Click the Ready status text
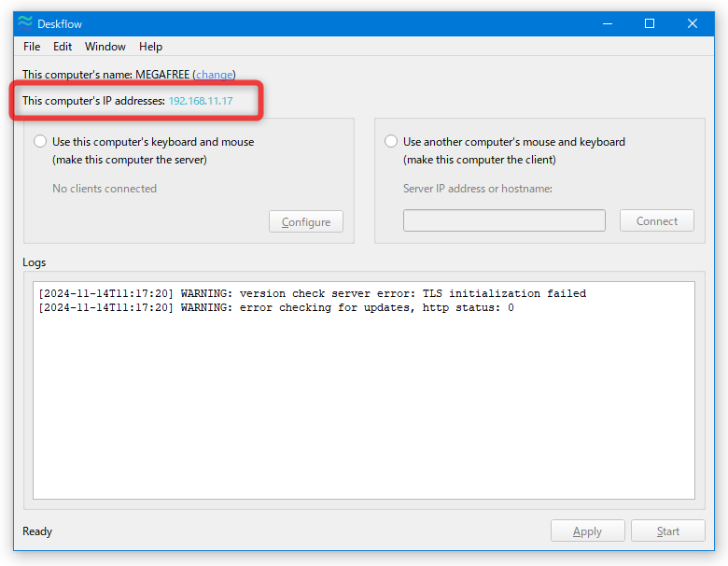The image size is (728, 566). point(37,531)
